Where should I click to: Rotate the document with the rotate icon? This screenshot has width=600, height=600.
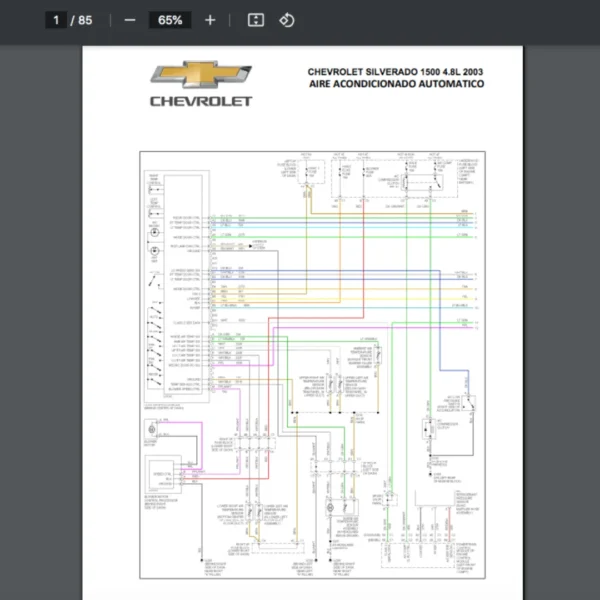pyautogui.click(x=287, y=20)
